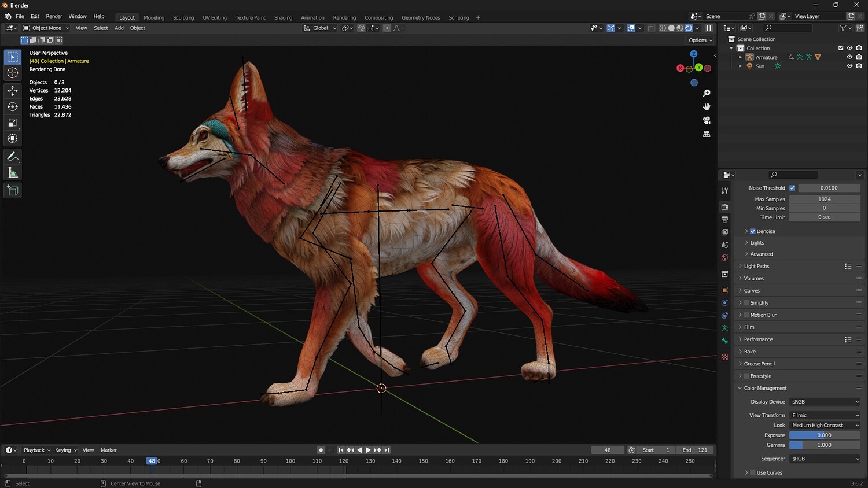The image size is (868, 488).
Task: Toggle the Noise Threshold checkbox
Action: pos(792,188)
